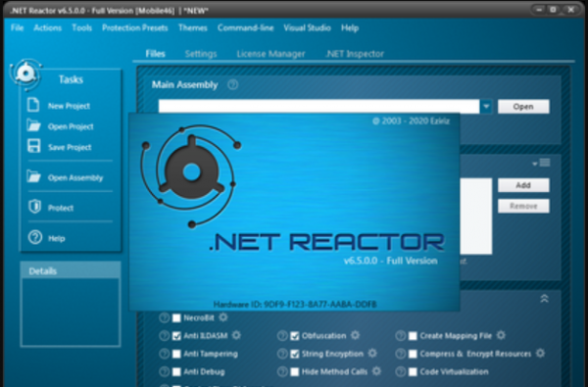Screen dimensions: 588x387
Task: Click the Add button
Action: pos(523,185)
